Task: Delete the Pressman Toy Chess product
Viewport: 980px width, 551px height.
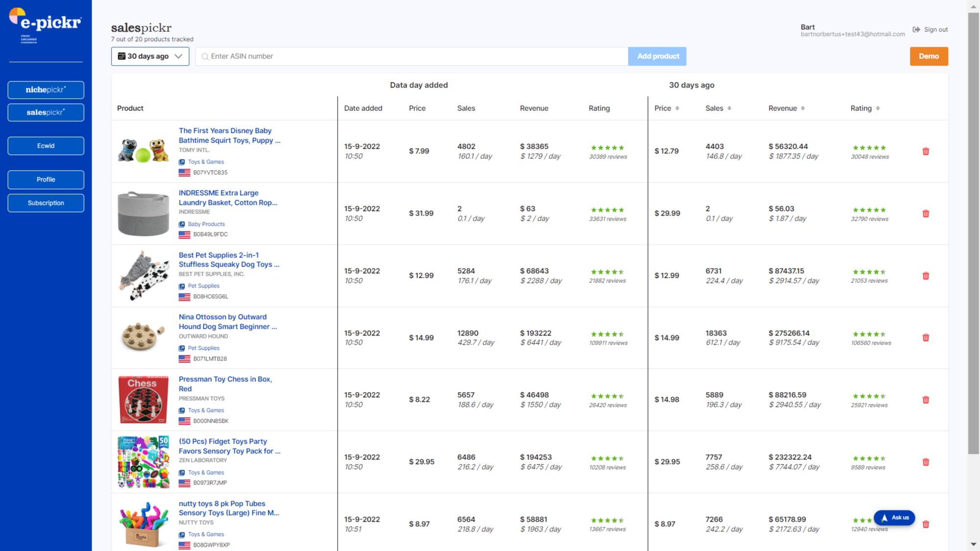Action: pos(926,399)
